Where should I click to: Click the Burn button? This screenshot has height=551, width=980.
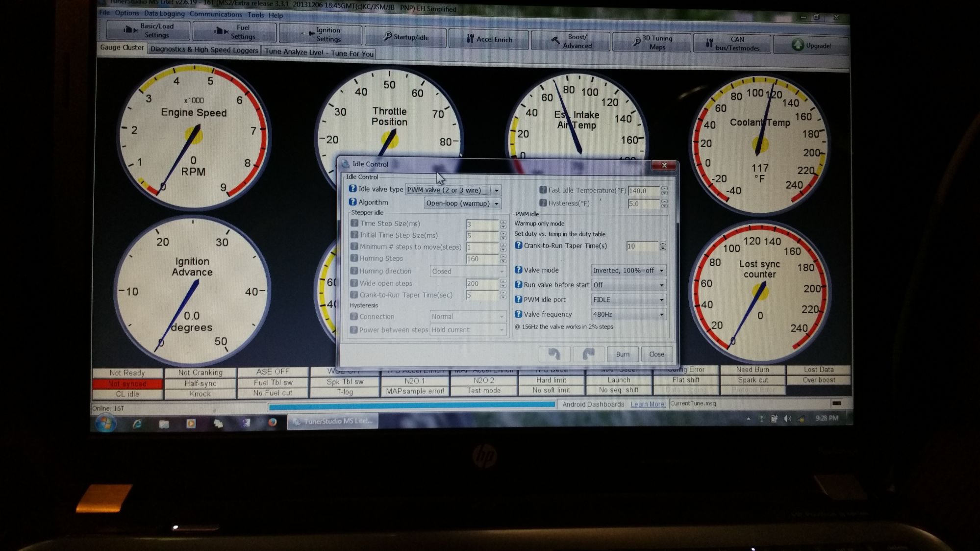622,354
